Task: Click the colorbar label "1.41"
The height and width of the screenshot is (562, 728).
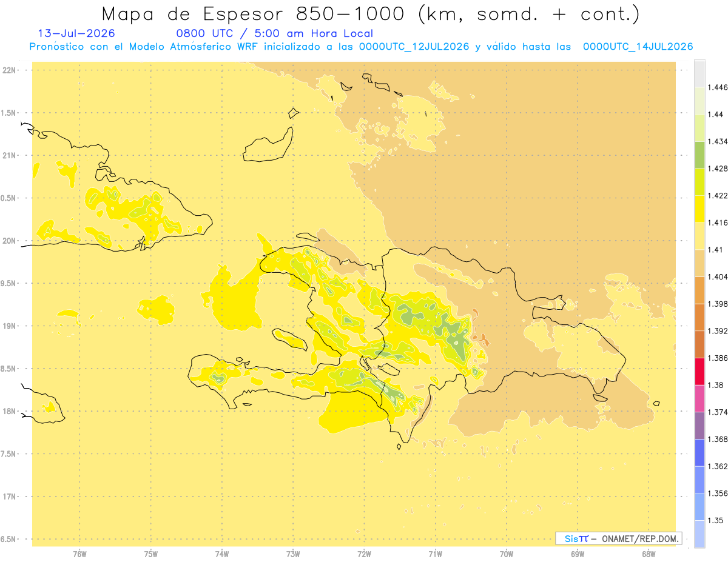Action: 716,250
